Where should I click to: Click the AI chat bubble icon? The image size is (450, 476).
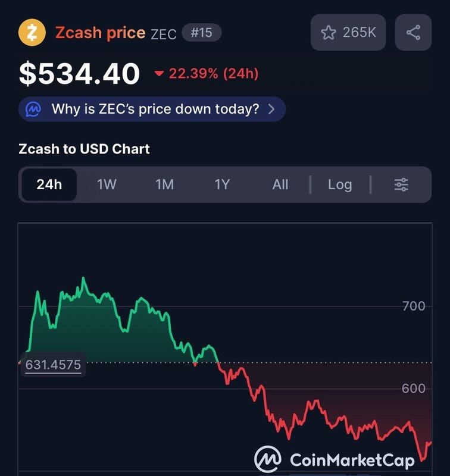tap(33, 109)
